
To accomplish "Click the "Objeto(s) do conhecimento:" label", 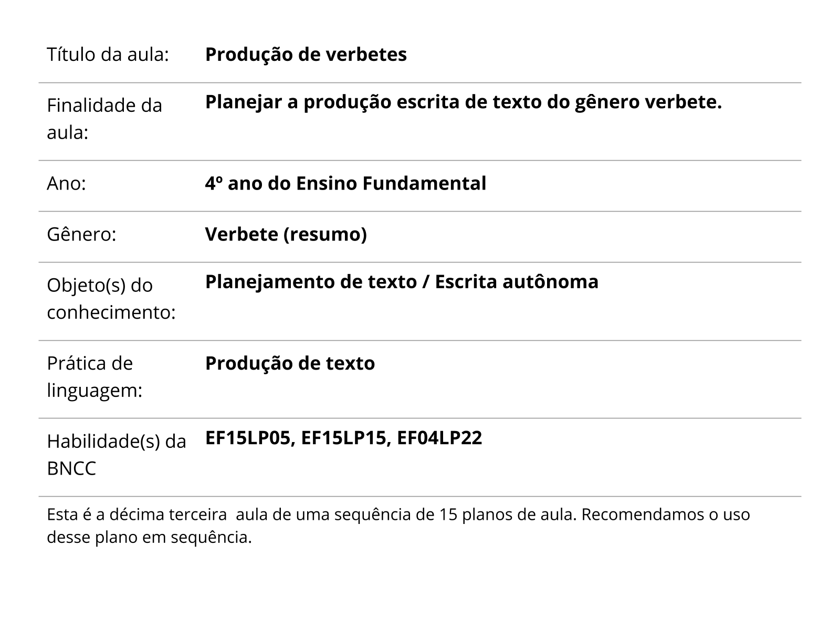I will [111, 299].
